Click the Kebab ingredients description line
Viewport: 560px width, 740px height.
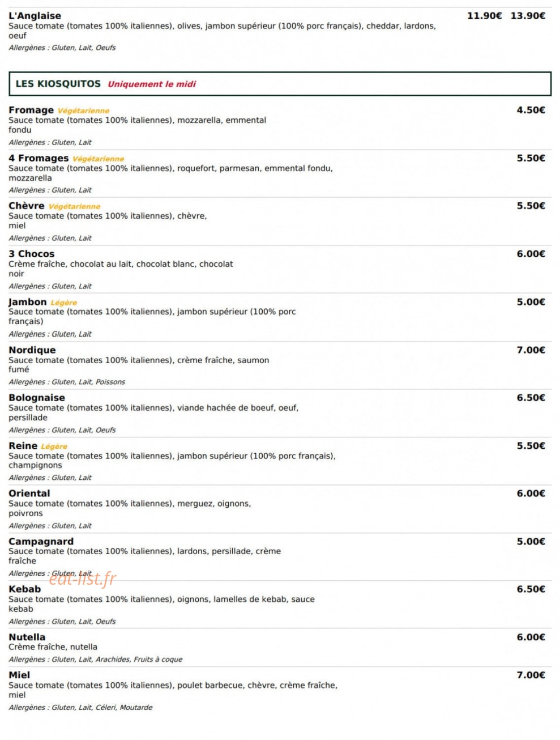[x=161, y=604]
